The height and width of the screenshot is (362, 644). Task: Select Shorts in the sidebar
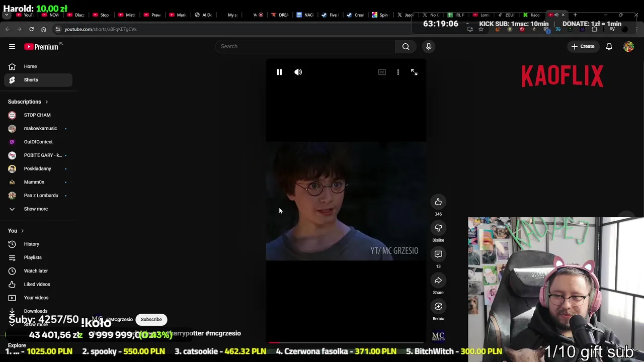(38, 79)
